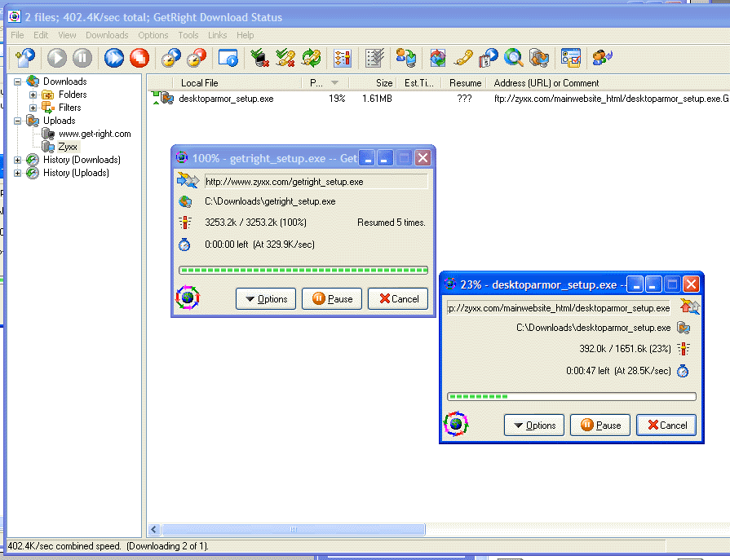
Task: Pause the getright_setup.exe download
Action: (332, 298)
